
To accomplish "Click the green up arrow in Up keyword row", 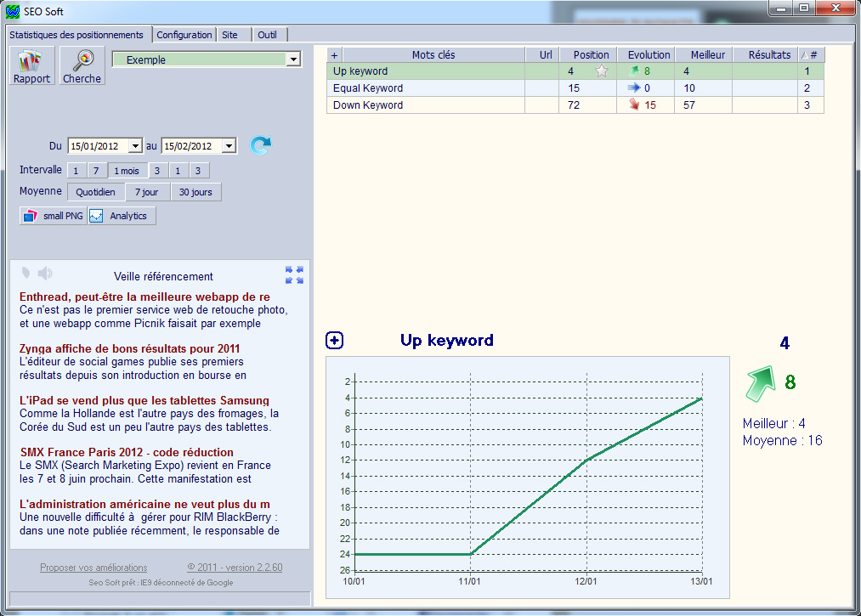I will (634, 71).
